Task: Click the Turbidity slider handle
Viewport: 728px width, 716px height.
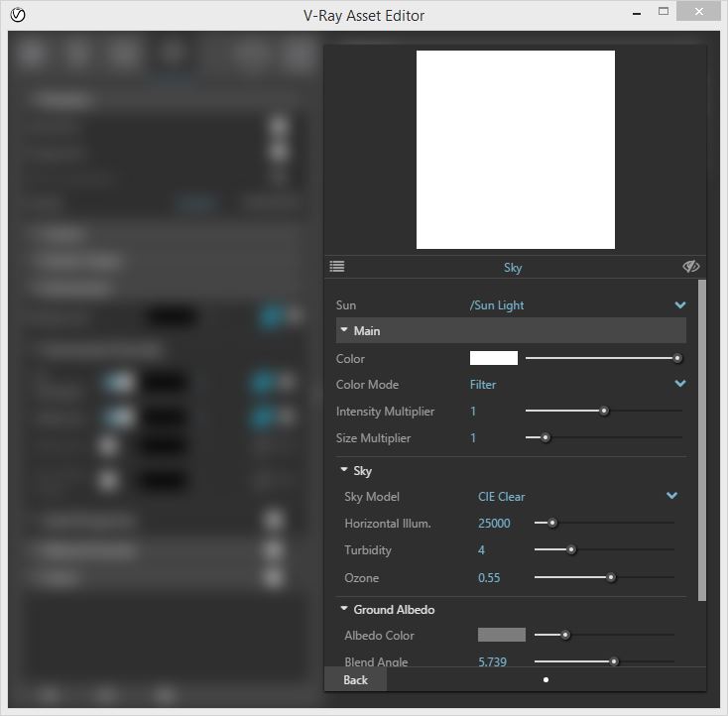Action: 571,549
